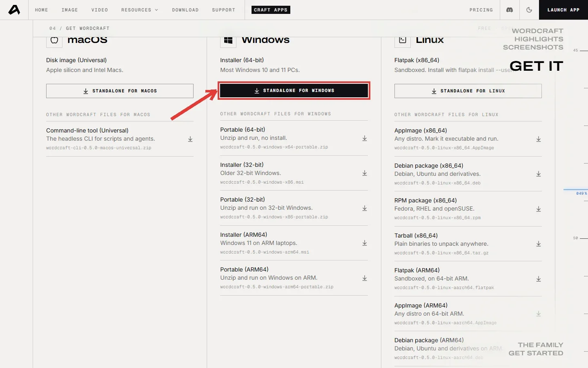
Task: Click the 49% scroll progress marker
Action: (581, 193)
